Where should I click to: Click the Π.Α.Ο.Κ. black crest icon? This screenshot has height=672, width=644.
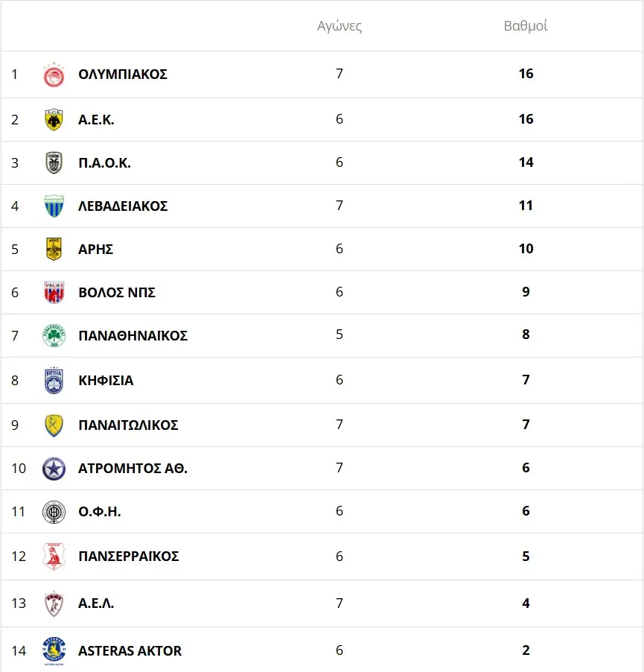click(x=54, y=162)
